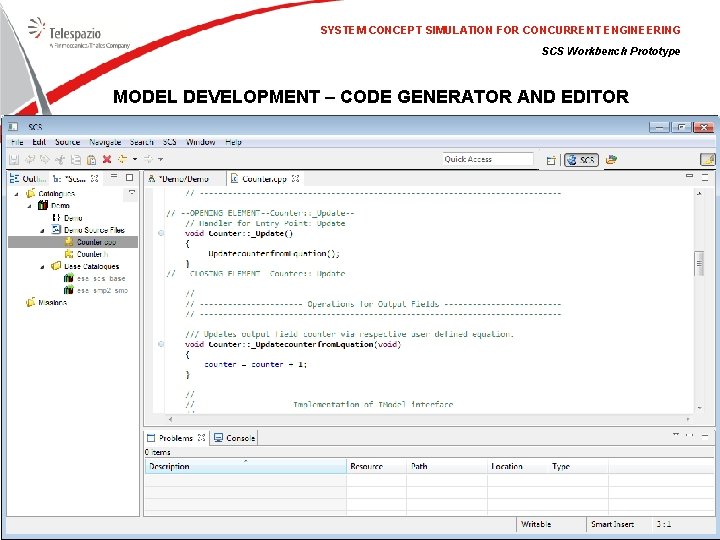Viewport: 720px width, 540px height.
Task: Open the Search menu
Action: 141,142
